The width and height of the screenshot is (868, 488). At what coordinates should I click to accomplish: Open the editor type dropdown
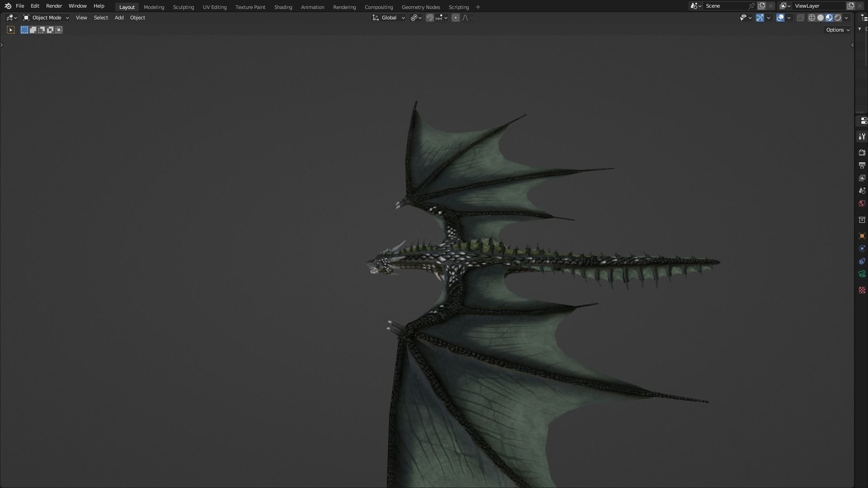[11, 18]
